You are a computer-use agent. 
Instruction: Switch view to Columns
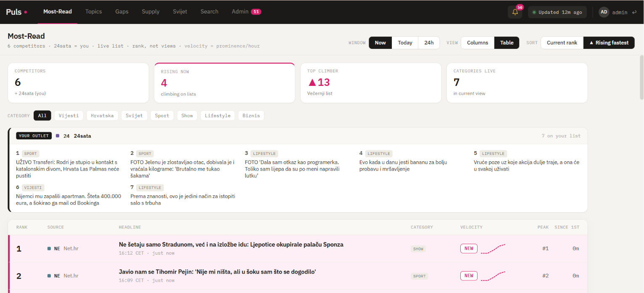click(x=478, y=43)
